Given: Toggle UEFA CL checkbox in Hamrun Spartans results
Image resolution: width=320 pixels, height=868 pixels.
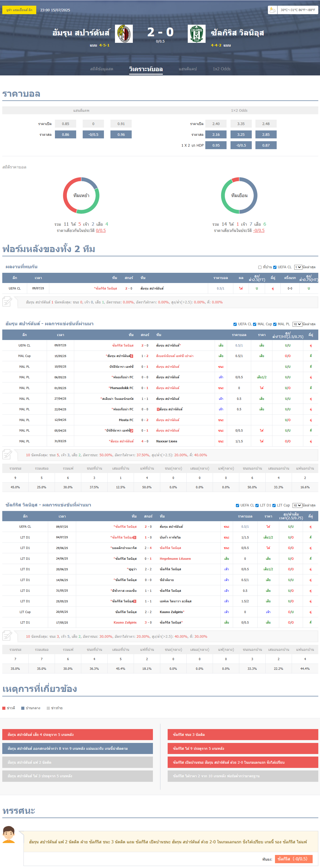Looking at the screenshot, I should (x=235, y=324).
